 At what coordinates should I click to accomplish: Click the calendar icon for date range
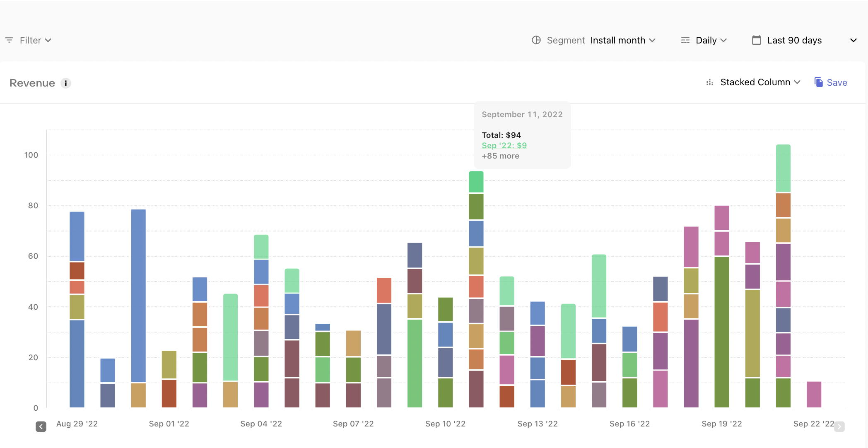757,40
